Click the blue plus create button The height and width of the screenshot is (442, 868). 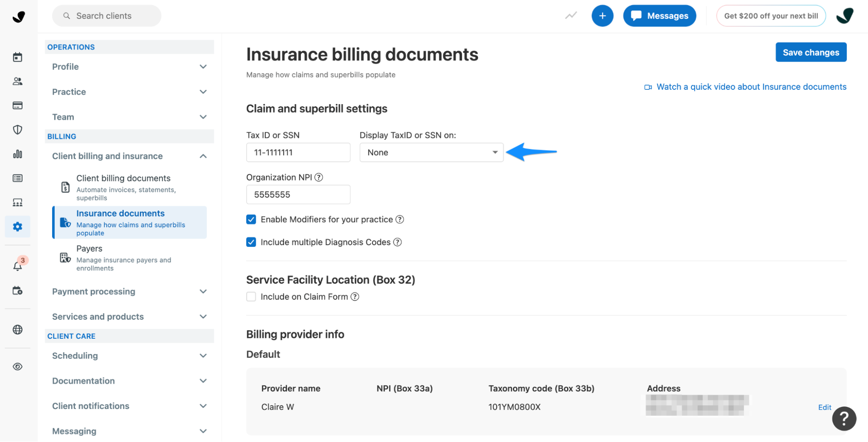[x=602, y=16]
